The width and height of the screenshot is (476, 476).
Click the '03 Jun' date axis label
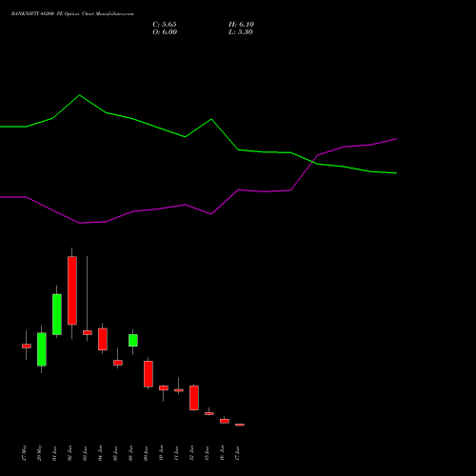[86, 453]
